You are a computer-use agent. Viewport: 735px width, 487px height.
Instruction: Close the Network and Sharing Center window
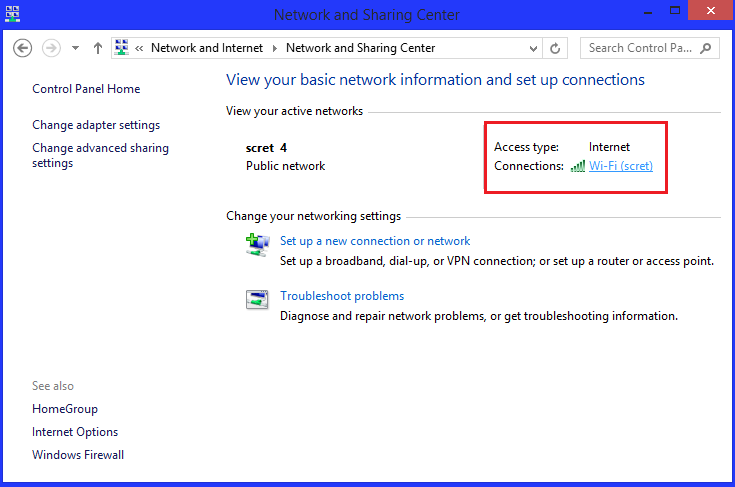(711, 10)
